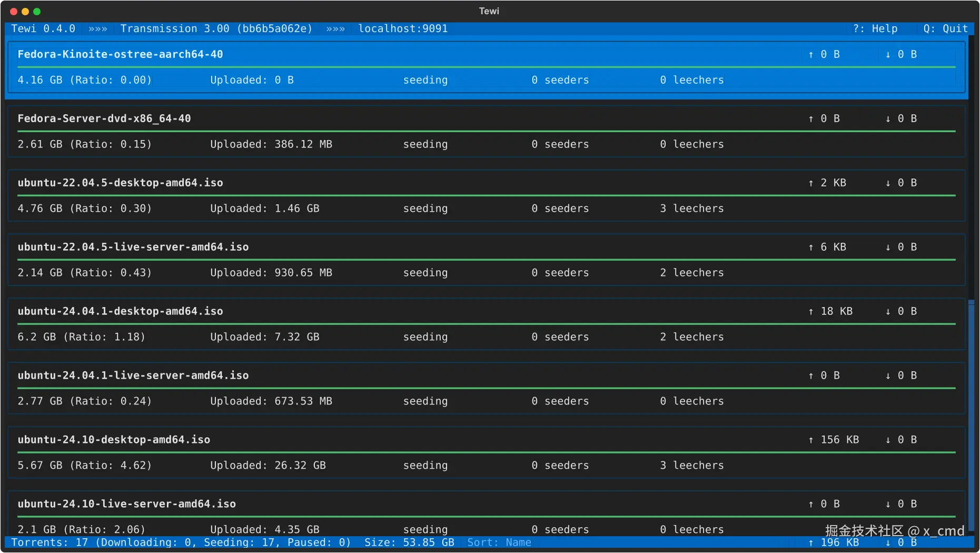This screenshot has height=553, width=980.
Task: Click 'Uploaded: 26.32 GB' on ubuntu-24.10-desktop row
Action: [x=268, y=466]
